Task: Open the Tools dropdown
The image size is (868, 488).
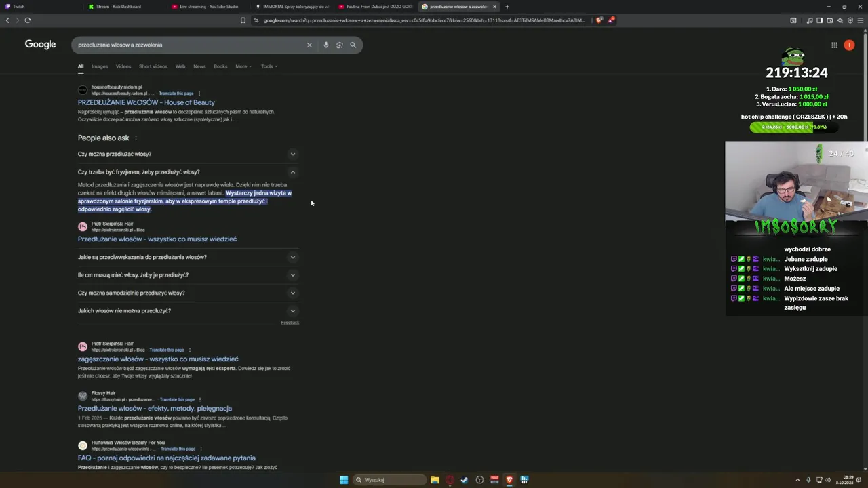Action: pyautogui.click(x=269, y=66)
